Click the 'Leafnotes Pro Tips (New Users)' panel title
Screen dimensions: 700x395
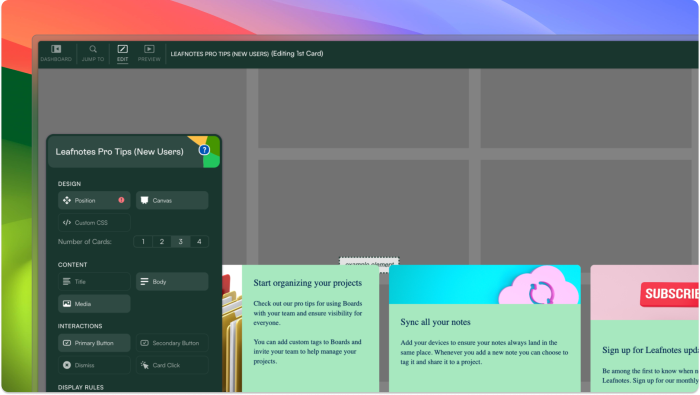tap(119, 152)
